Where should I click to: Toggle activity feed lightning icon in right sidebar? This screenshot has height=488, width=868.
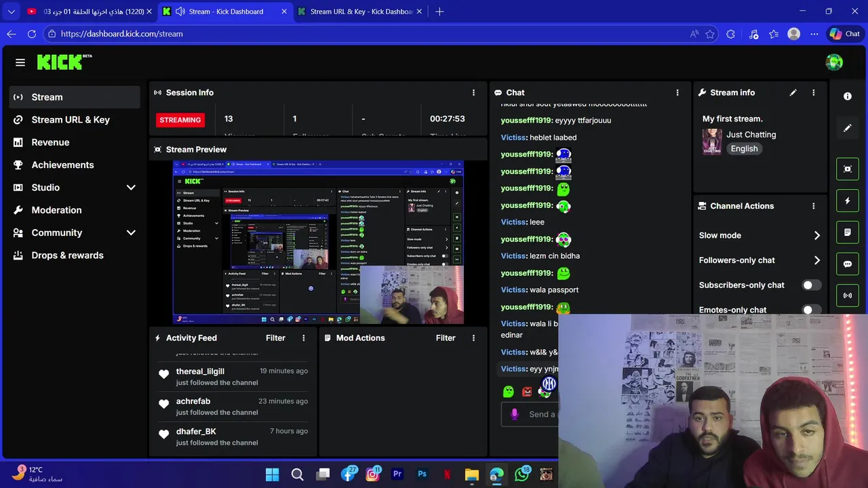[x=848, y=201]
